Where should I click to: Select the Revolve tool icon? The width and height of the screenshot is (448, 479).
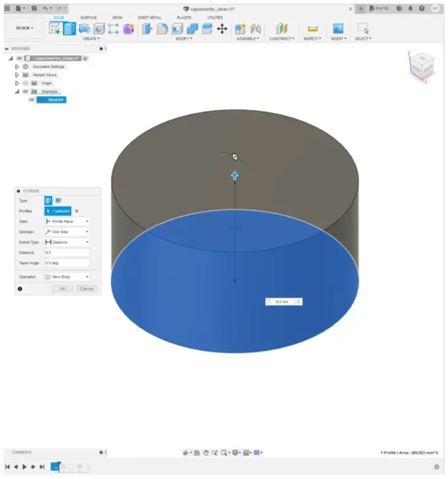pyautogui.click(x=84, y=29)
